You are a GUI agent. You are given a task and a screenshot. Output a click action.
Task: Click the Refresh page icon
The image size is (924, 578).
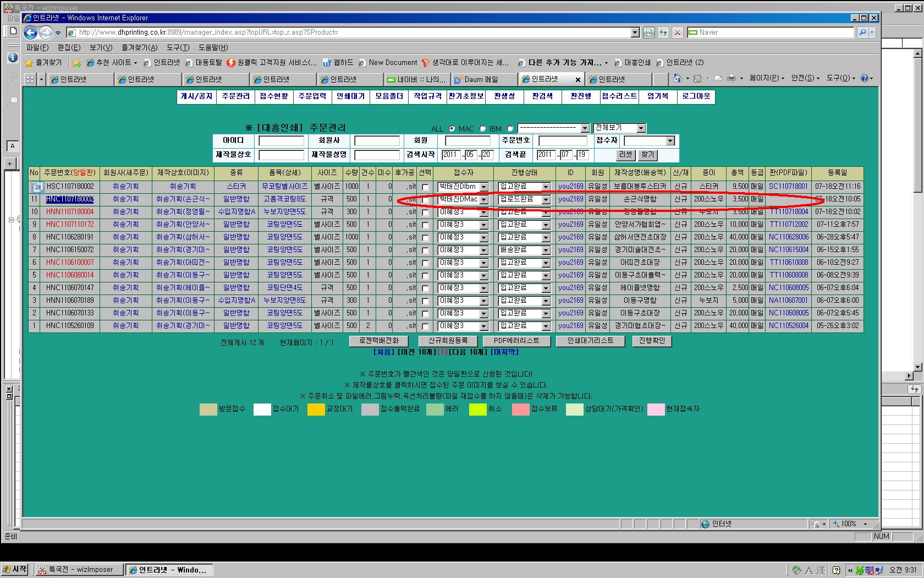point(663,32)
